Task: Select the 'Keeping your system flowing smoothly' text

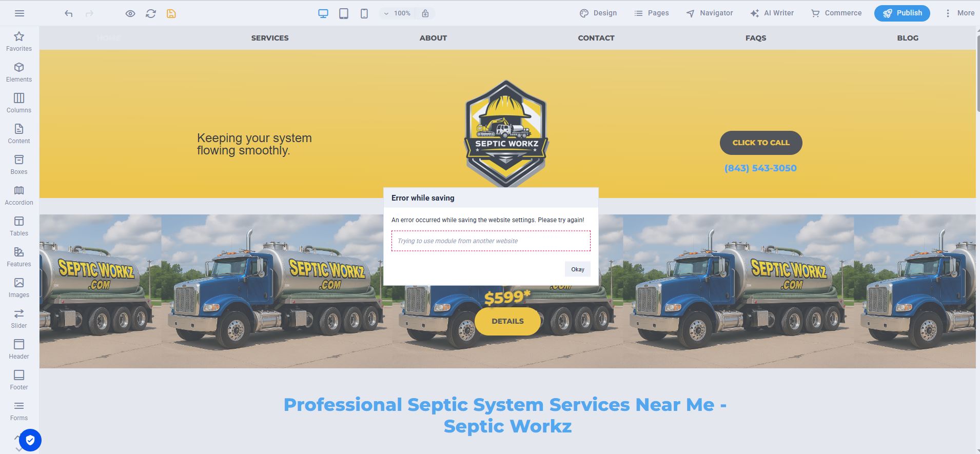Action: pyautogui.click(x=254, y=144)
